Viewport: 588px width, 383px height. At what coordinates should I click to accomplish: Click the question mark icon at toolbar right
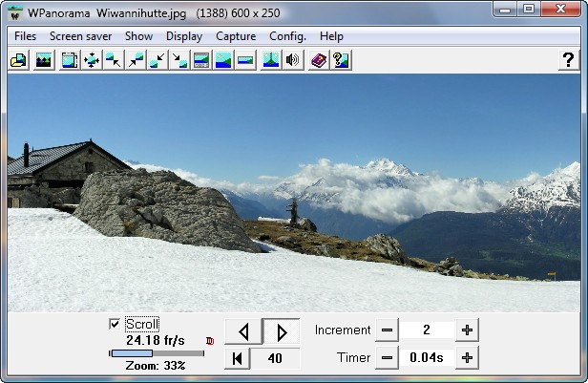[x=567, y=60]
